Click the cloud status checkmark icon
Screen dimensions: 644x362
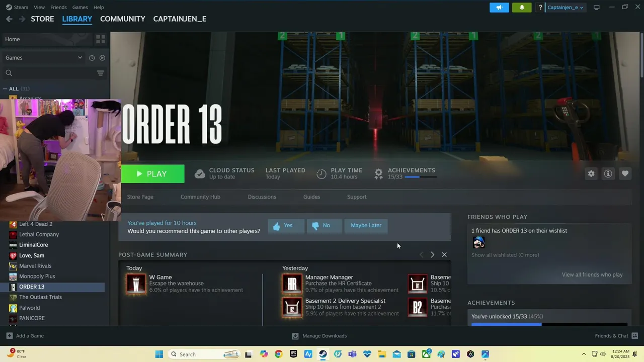[200, 174]
